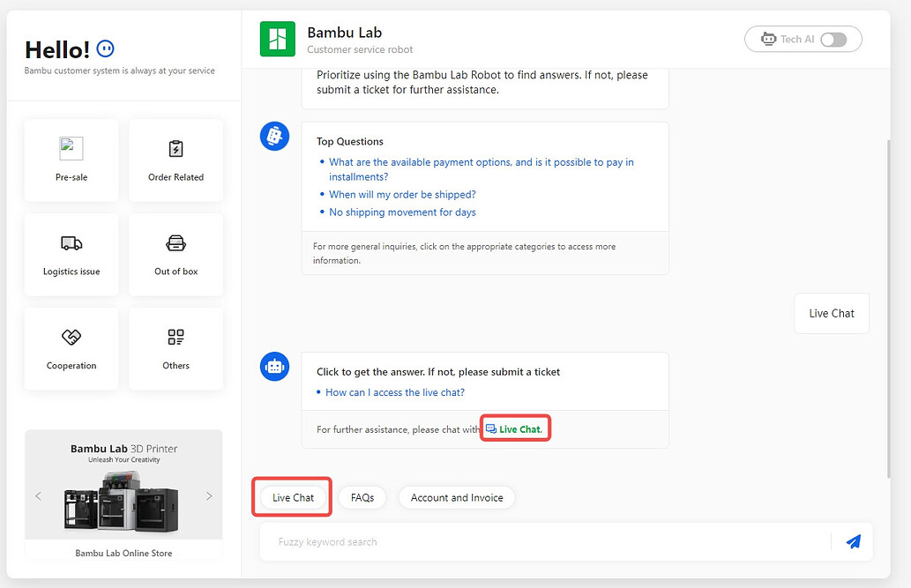Click the Order Related label text

tap(175, 177)
